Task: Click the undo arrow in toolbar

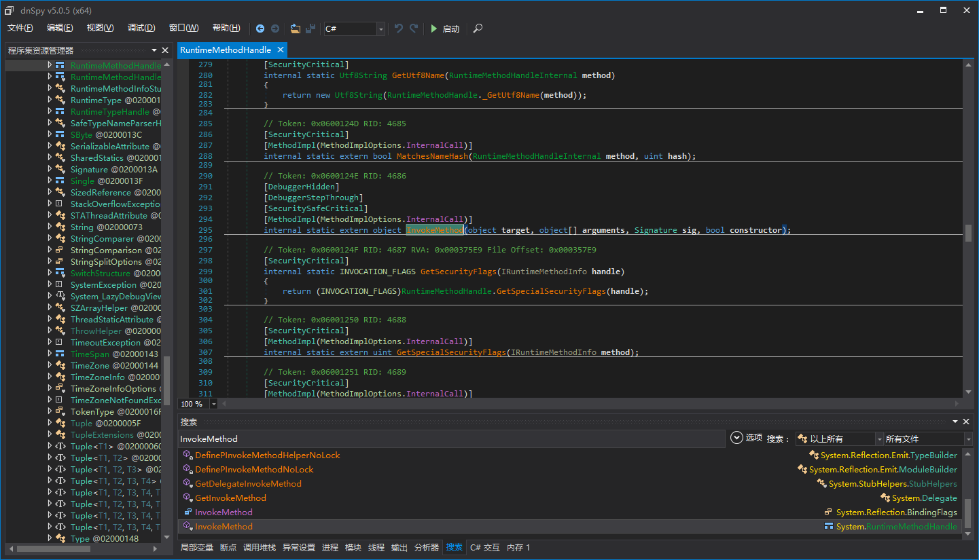Action: coord(399,29)
